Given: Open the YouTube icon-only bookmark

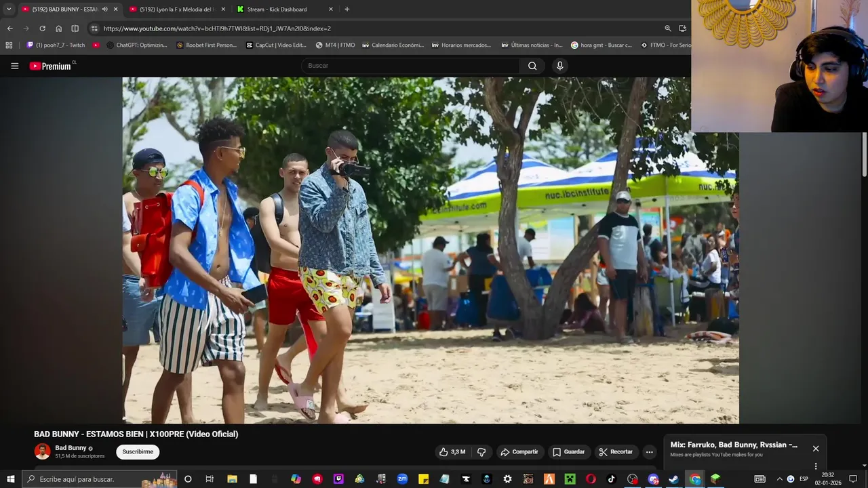Looking at the screenshot, I should (96, 45).
